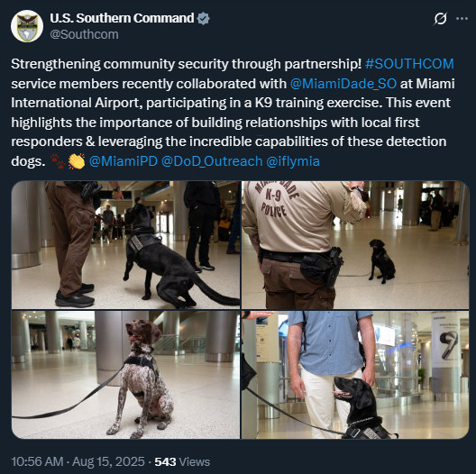Open the @MiamiDade_SO mention
Image resolution: width=476 pixels, height=474 pixels.
pyautogui.click(x=343, y=84)
